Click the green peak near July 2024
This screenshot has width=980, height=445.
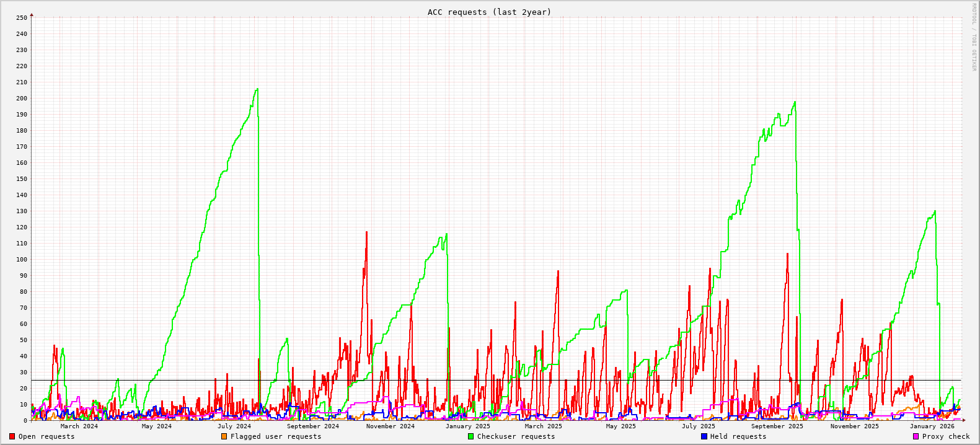257,89
